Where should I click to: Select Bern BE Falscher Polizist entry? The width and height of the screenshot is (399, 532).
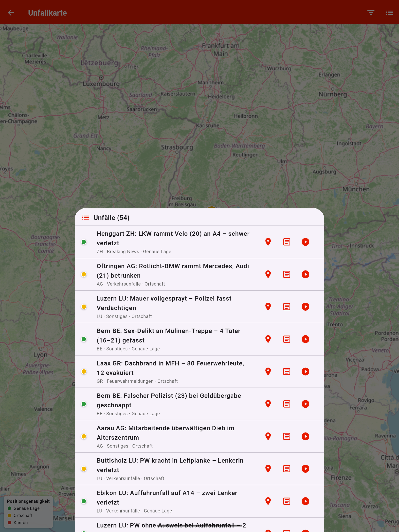(x=199, y=404)
